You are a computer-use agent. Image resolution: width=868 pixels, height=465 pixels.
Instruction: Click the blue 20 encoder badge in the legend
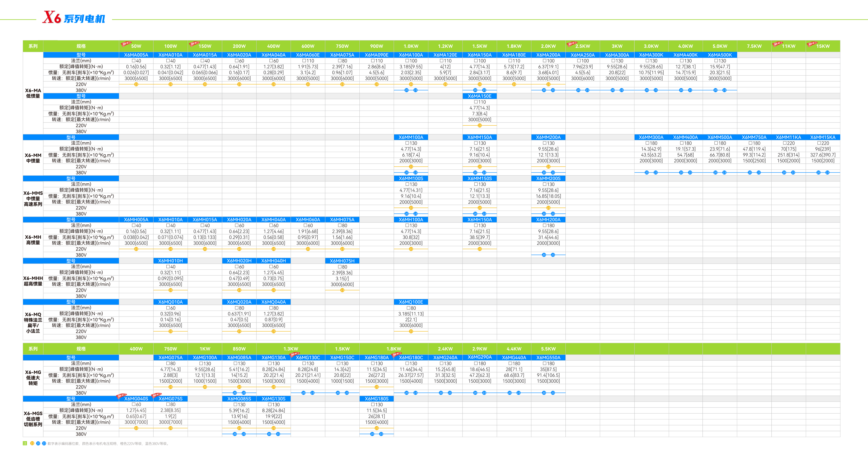coord(38,443)
